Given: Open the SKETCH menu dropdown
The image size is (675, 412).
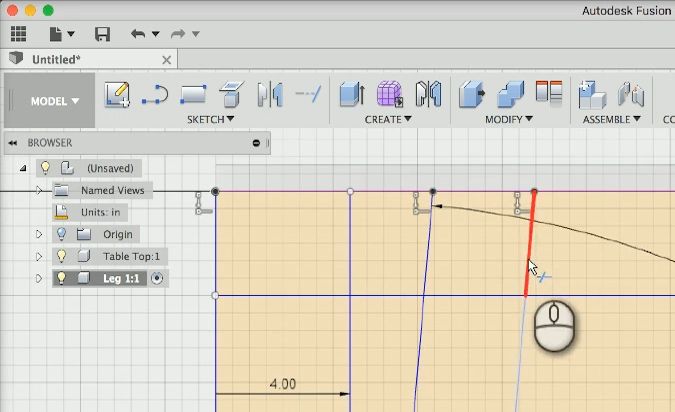Looking at the screenshot, I should (x=210, y=120).
